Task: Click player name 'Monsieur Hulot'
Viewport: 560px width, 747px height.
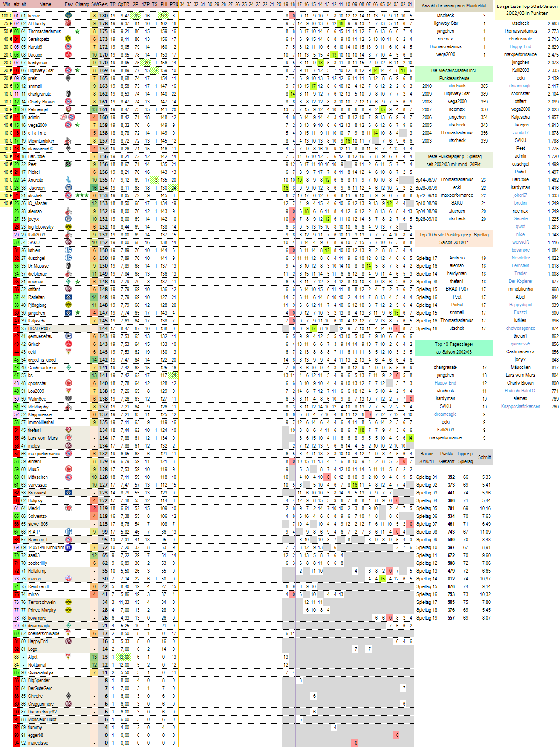Action: click(42, 719)
